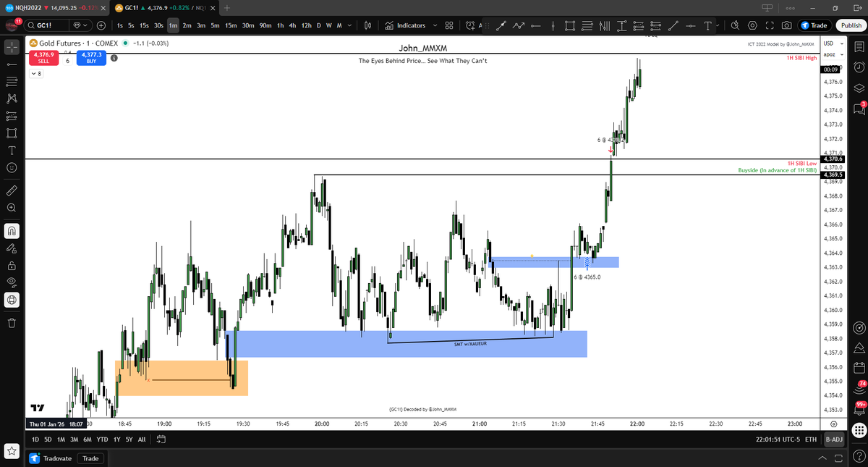
Task: Create an alert with the alarm clock icon
Action: pos(472,25)
